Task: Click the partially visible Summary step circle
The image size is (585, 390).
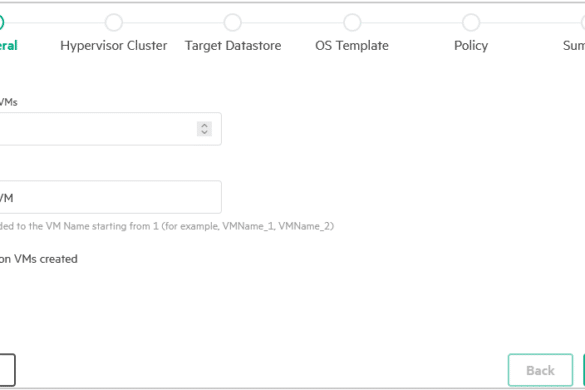Action: pyautogui.click(x=583, y=22)
